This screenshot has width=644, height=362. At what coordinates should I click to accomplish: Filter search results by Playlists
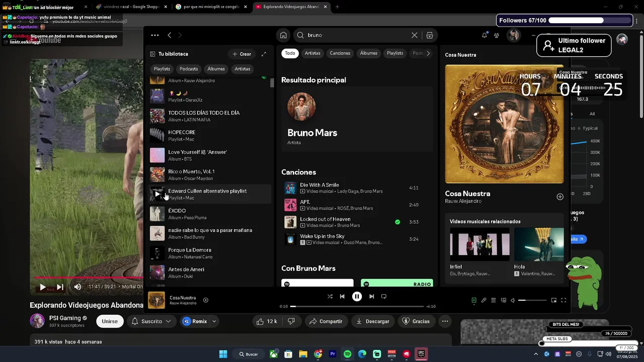[x=395, y=53]
